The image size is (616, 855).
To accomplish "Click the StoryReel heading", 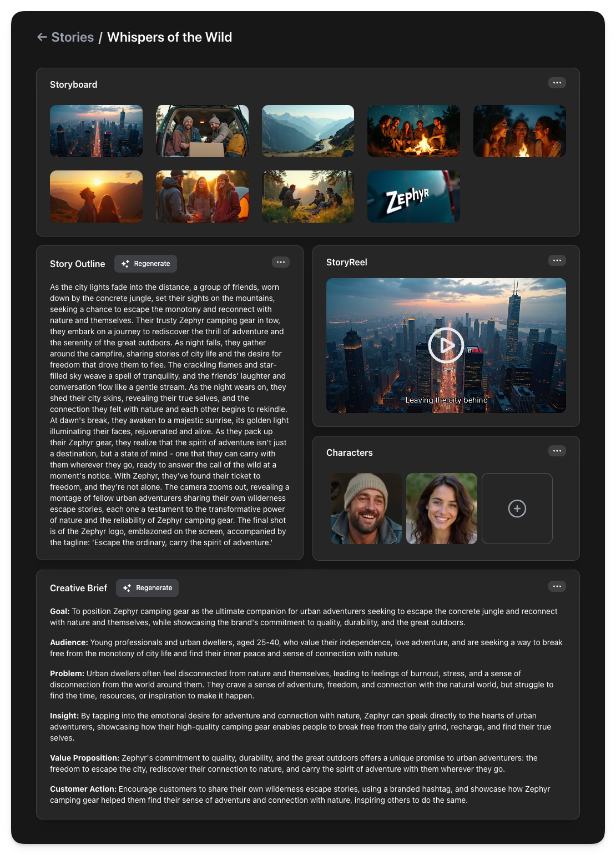I will 347,262.
